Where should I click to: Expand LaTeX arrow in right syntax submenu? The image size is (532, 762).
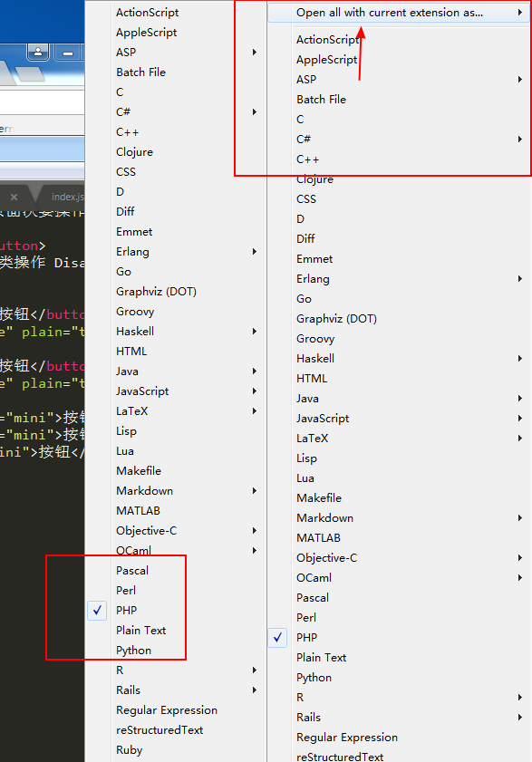(x=520, y=438)
